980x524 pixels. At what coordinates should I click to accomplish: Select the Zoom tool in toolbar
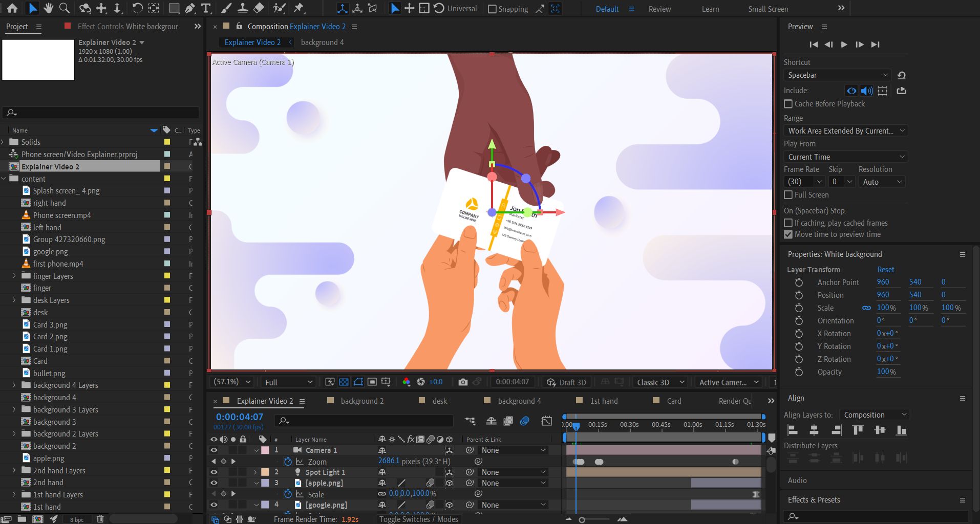tap(65, 8)
